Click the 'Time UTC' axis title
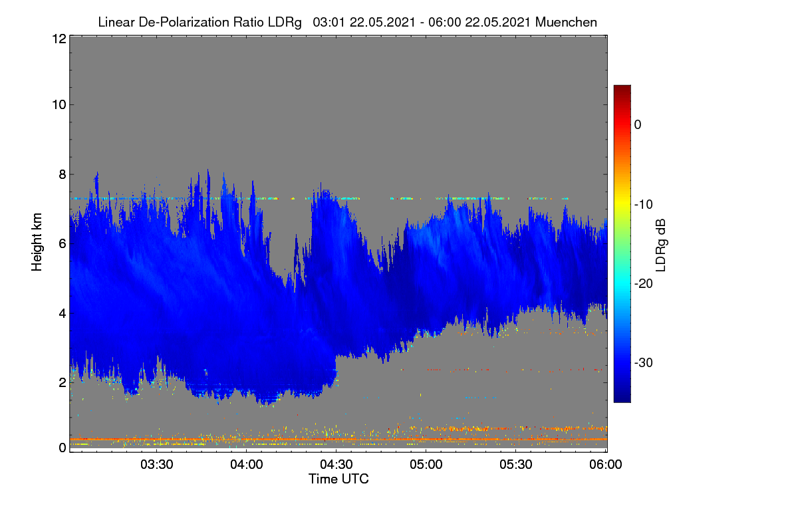This screenshot has width=798, height=532. [x=338, y=479]
